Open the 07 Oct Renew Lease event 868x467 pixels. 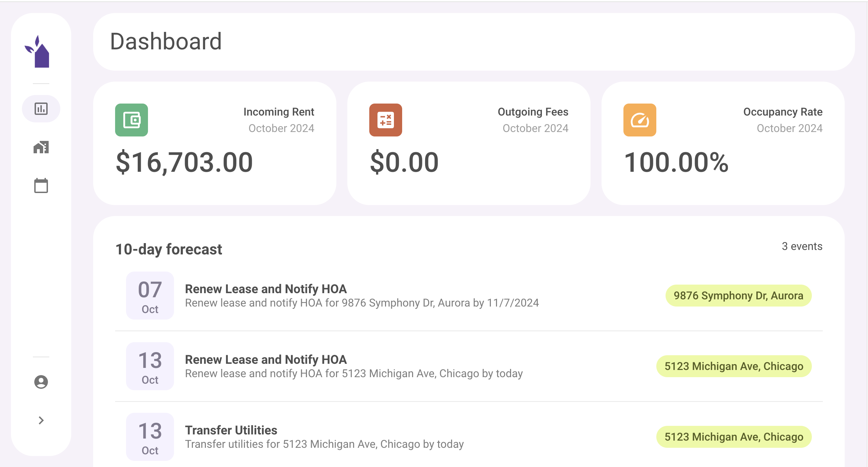[x=266, y=289]
